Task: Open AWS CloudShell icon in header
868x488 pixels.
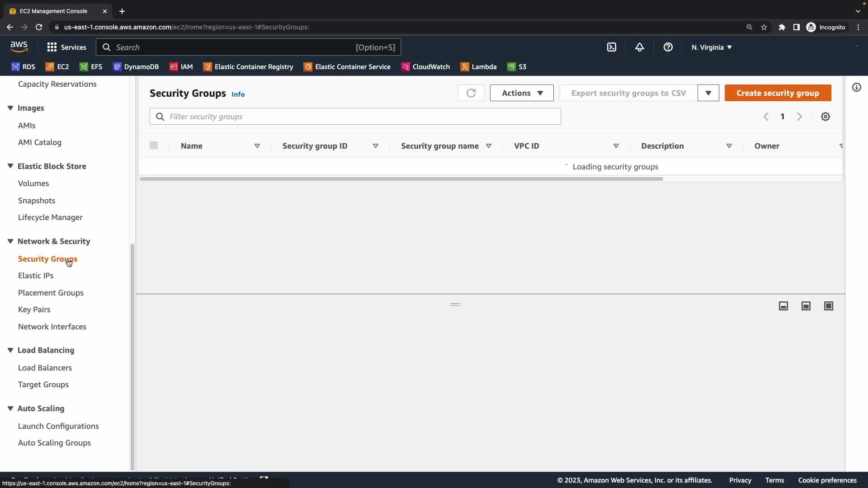Action: 611,47
